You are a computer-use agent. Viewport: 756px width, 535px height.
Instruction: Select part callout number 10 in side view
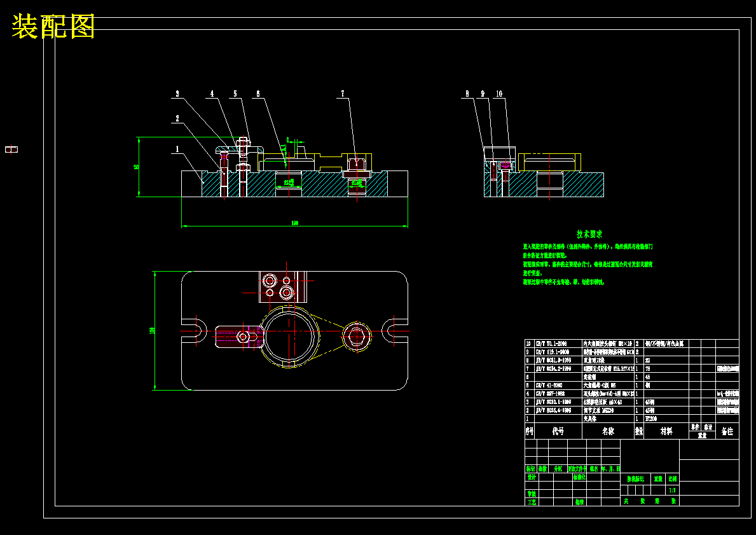pyautogui.click(x=499, y=94)
